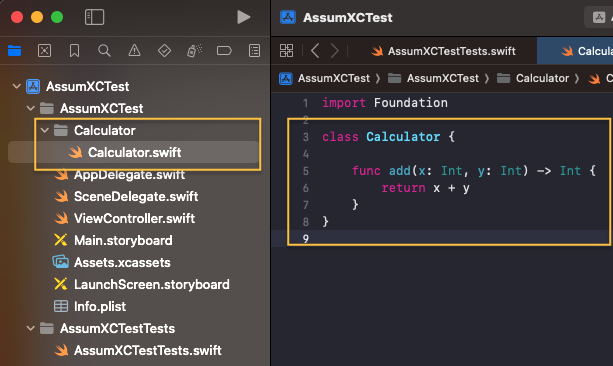Collapse the Calculator folder
This screenshot has width=613, height=366.
(45, 130)
